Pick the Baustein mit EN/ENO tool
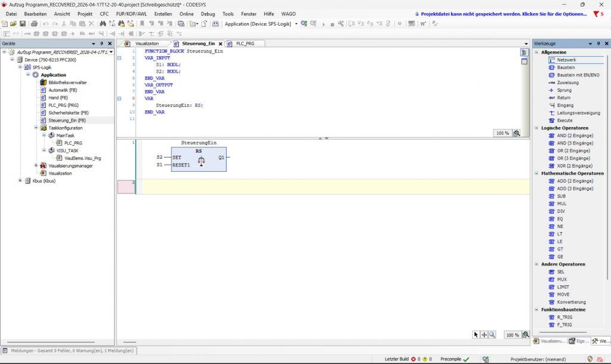Image resolution: width=611 pixels, height=364 pixels. [574, 75]
